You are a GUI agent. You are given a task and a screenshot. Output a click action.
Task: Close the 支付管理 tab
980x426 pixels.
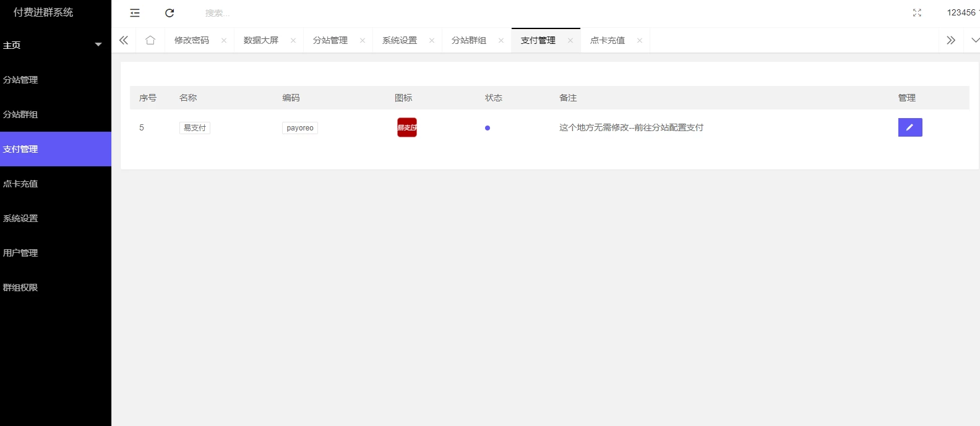coord(570,41)
